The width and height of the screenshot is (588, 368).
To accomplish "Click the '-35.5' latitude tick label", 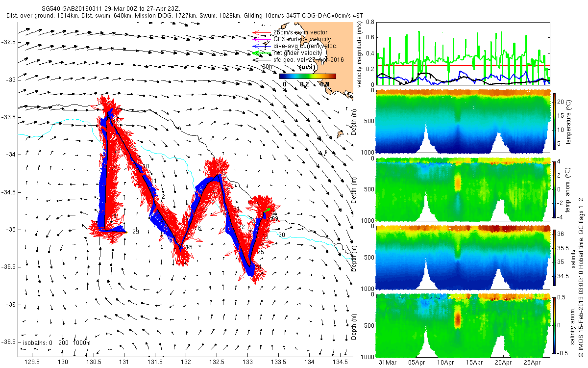I will 8,267.
